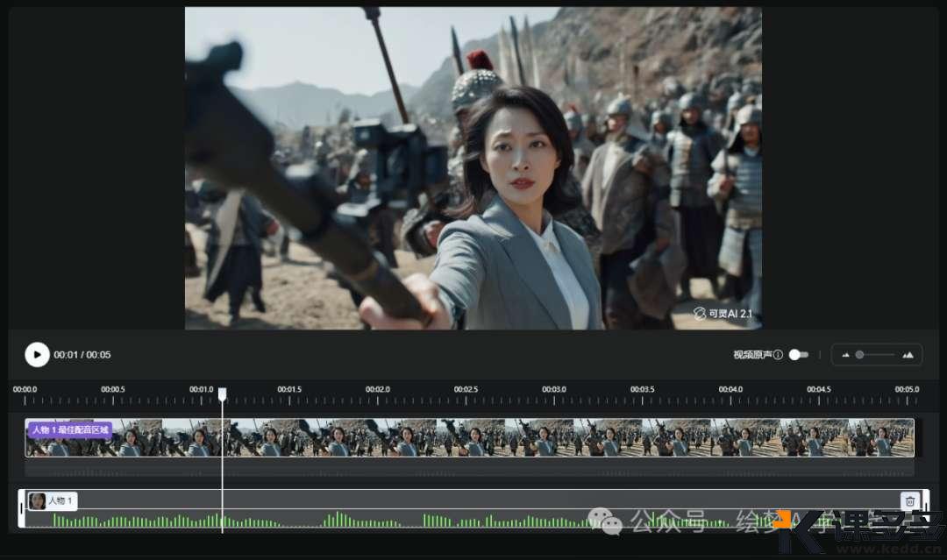947x560 pixels.
Task: Click the left edge handle of the audio clip
Action: (x=22, y=508)
